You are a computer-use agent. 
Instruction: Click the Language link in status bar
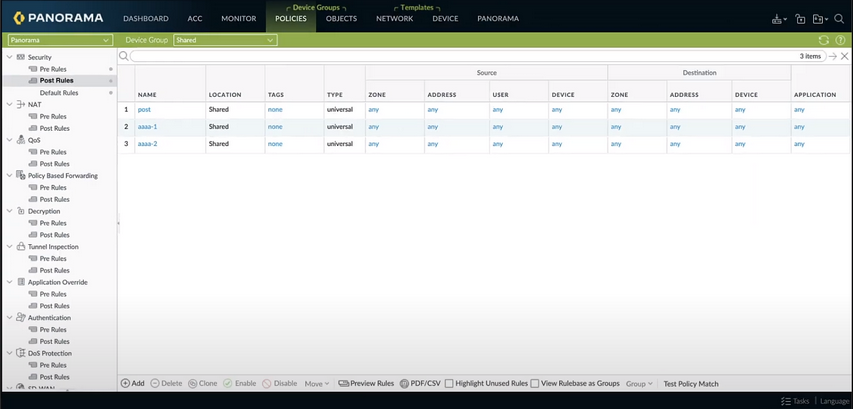834,401
